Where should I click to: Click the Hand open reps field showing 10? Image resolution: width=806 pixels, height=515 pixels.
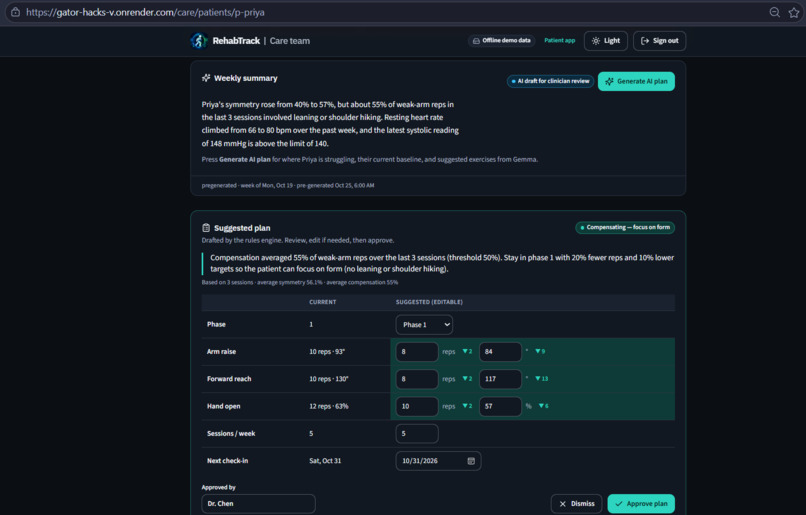417,406
